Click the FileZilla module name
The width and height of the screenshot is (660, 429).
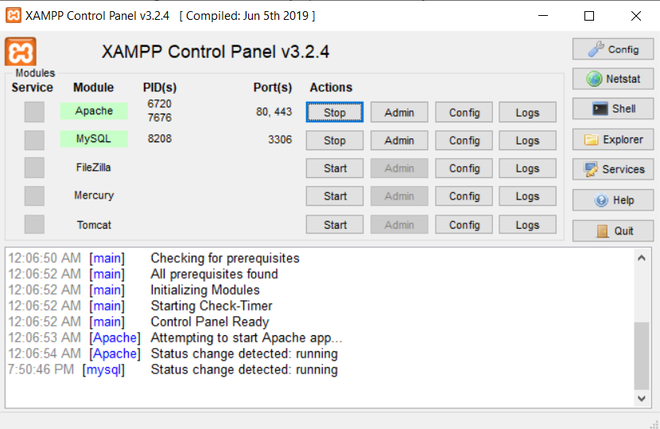pyautogui.click(x=93, y=168)
